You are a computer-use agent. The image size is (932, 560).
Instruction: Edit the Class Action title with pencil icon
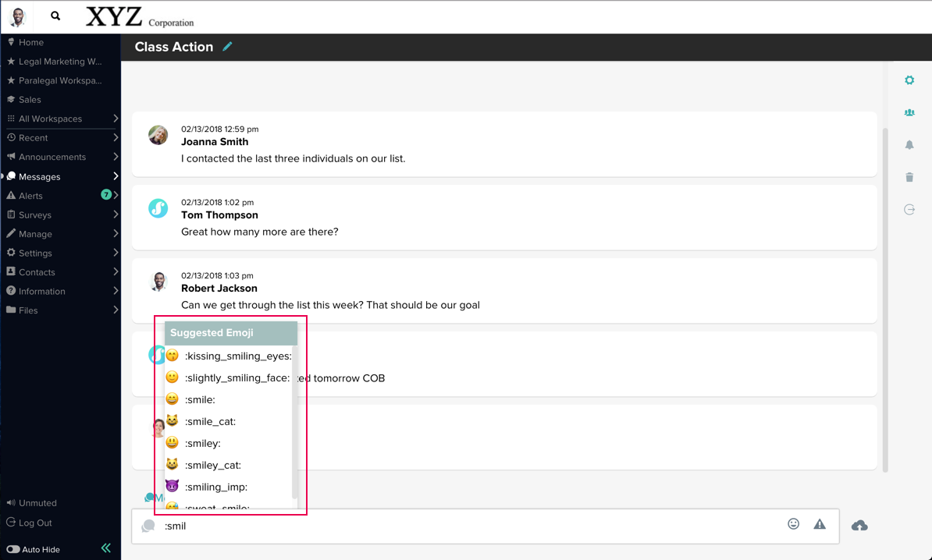pos(227,47)
